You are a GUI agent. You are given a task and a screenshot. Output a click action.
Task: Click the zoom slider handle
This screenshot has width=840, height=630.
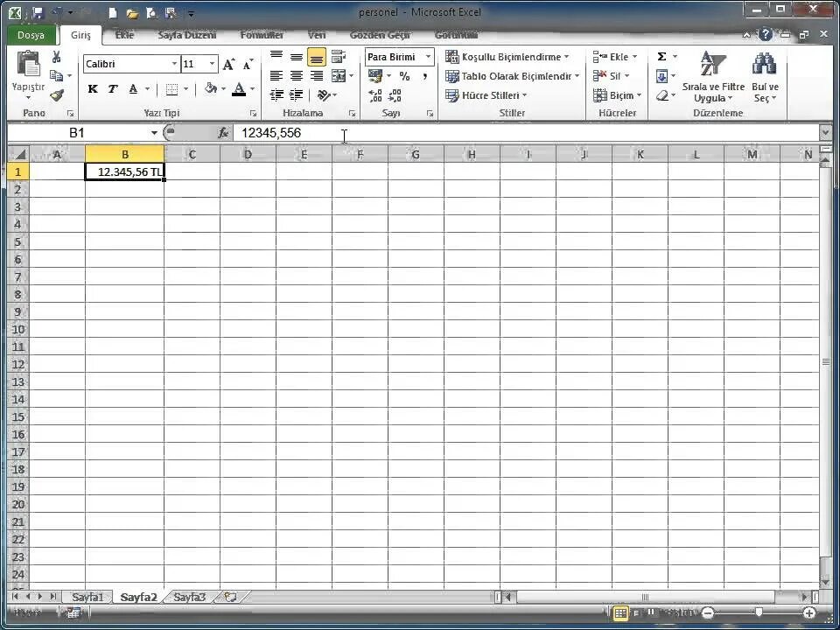click(759, 612)
